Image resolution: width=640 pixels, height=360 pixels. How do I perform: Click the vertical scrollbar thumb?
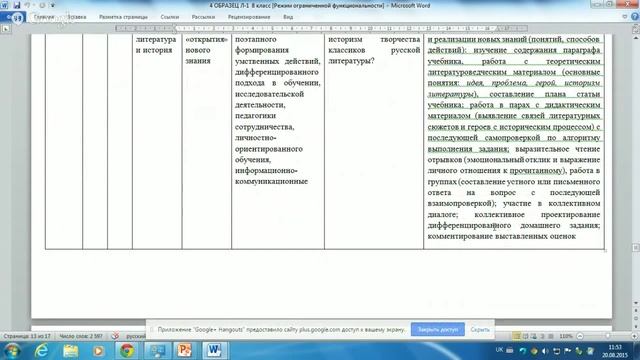[636, 248]
